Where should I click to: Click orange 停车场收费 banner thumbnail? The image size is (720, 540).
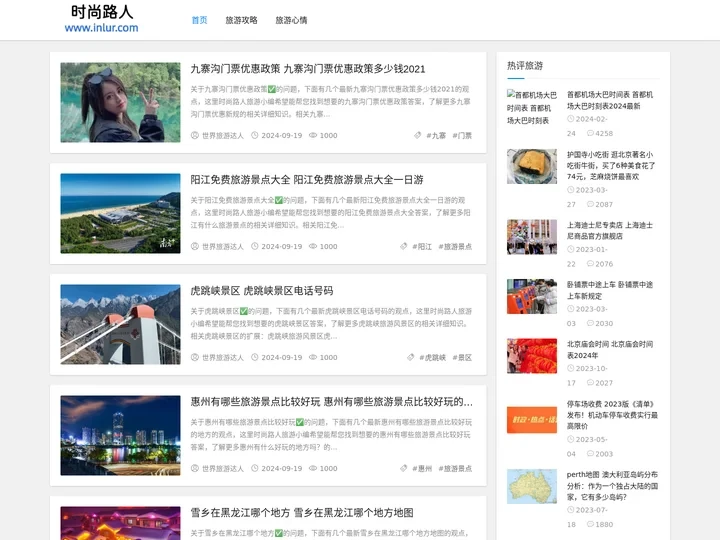pos(532,420)
